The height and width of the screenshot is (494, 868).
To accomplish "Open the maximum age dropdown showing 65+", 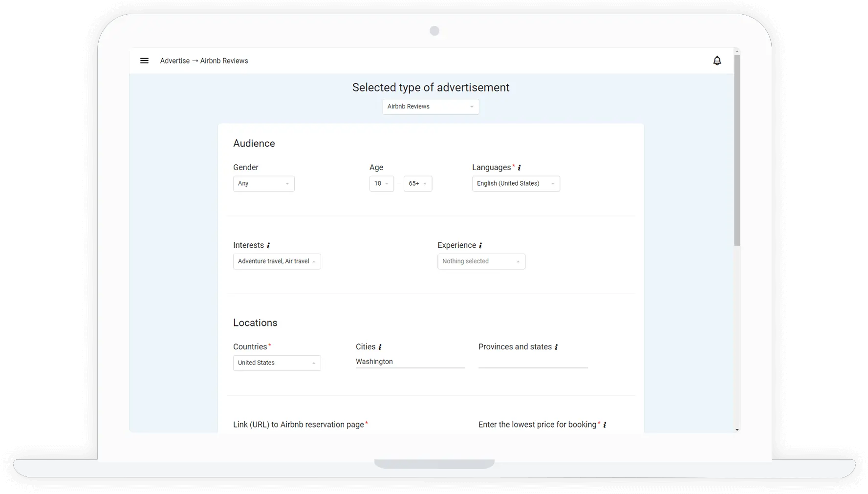I will pos(417,184).
